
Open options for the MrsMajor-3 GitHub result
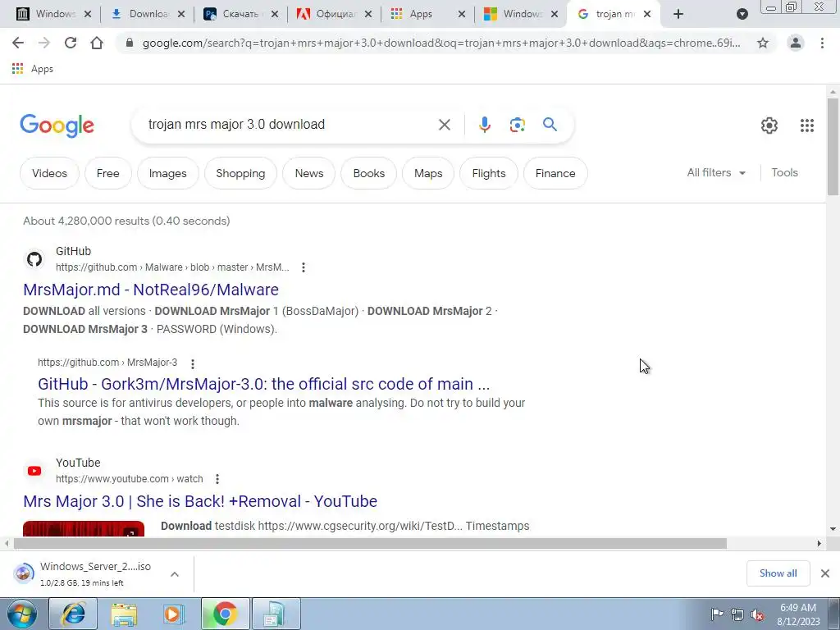pyautogui.click(x=192, y=363)
